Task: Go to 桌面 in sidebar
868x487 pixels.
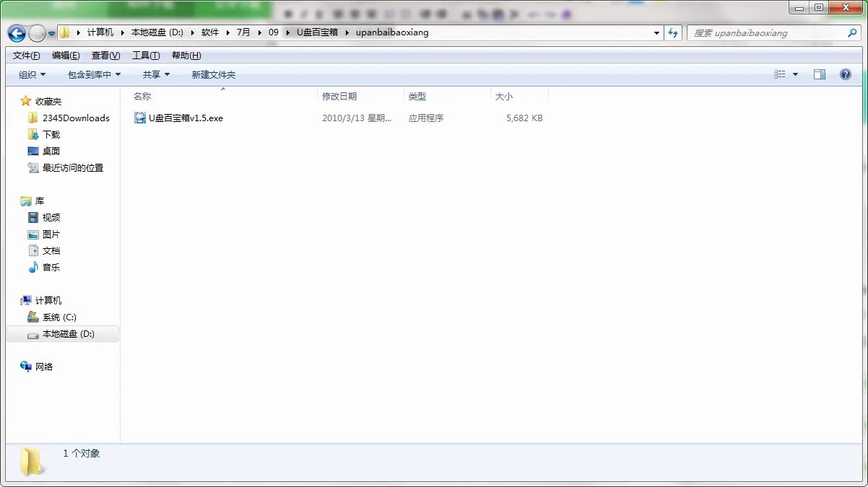Action: 51,152
